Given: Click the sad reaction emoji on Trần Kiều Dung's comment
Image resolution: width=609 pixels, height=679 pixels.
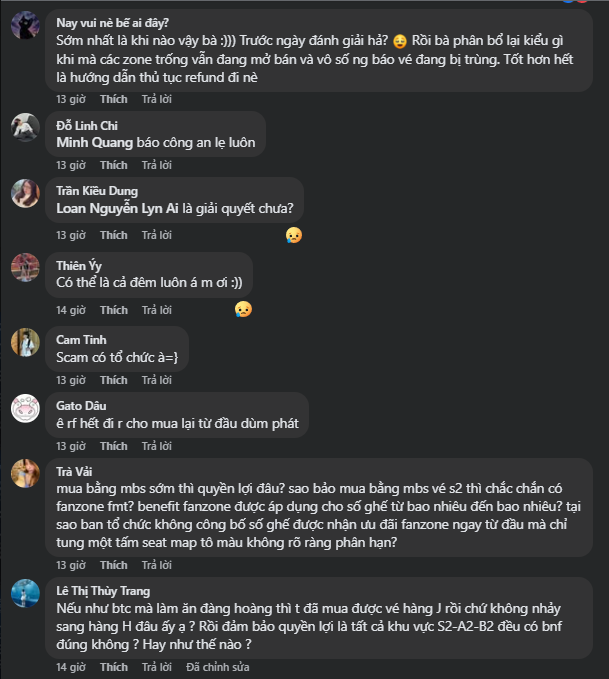Looking at the screenshot, I should pos(293,235).
